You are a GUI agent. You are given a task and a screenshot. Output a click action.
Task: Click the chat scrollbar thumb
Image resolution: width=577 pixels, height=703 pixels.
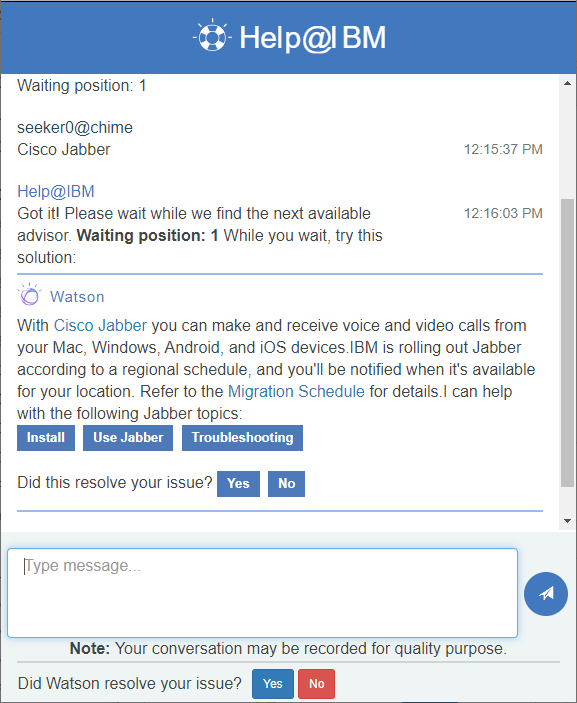coord(567,343)
